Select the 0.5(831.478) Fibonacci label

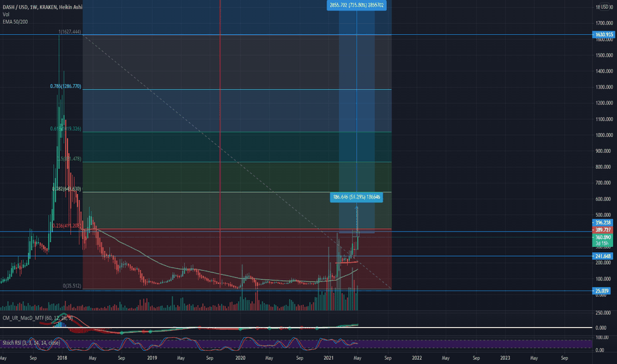click(70, 159)
